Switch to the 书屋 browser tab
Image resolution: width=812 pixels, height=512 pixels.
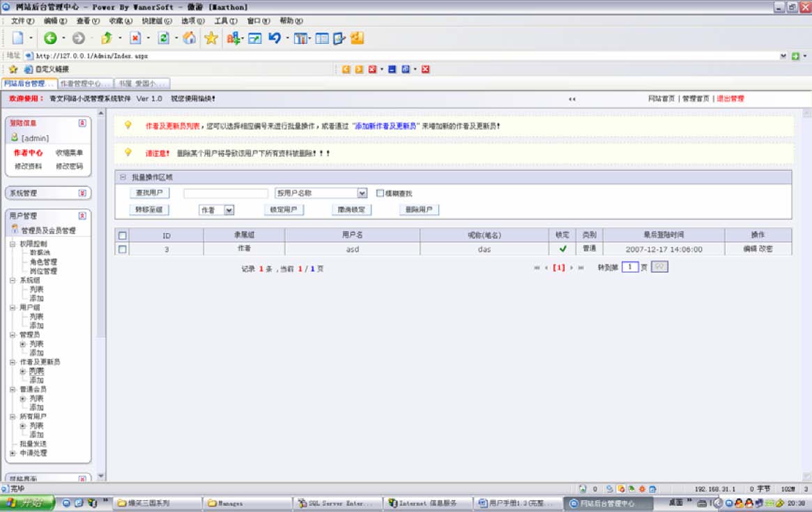point(142,84)
